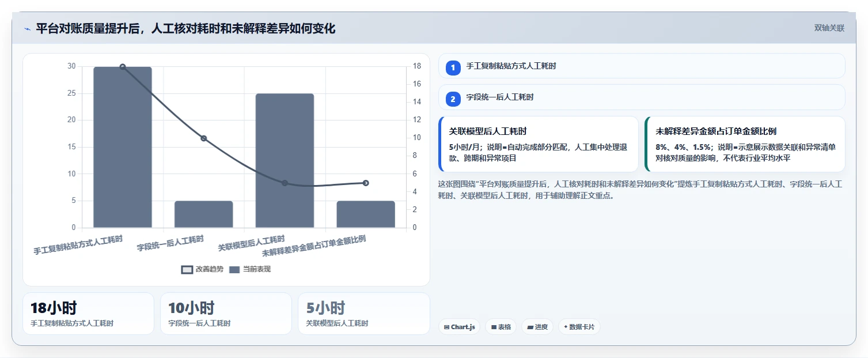Open the 关联模型后人工耗时 detail card
The width and height of the screenshot is (868, 358).
(539, 144)
